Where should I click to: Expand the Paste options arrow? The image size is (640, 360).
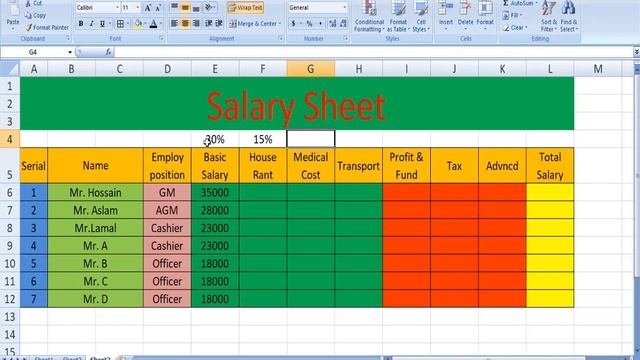[x=13, y=29]
